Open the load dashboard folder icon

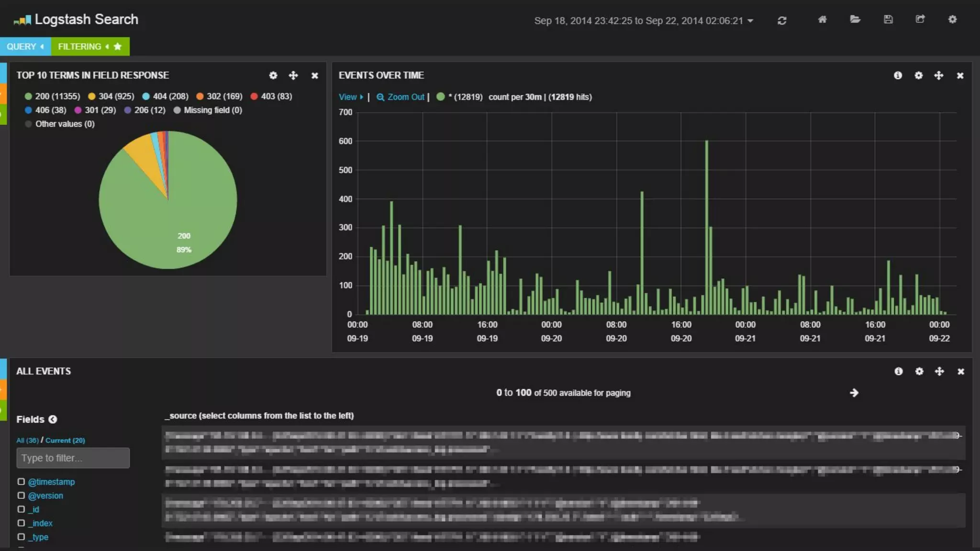tap(855, 20)
